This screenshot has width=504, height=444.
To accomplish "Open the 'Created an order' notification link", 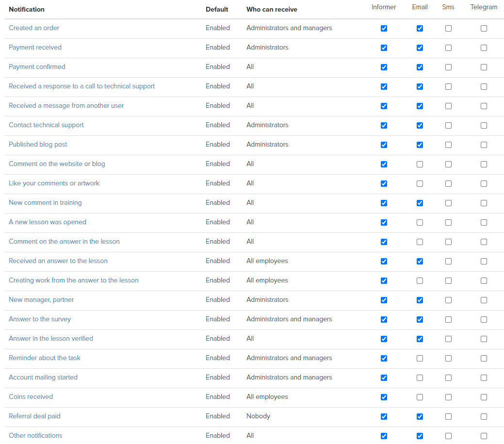I will click(34, 28).
